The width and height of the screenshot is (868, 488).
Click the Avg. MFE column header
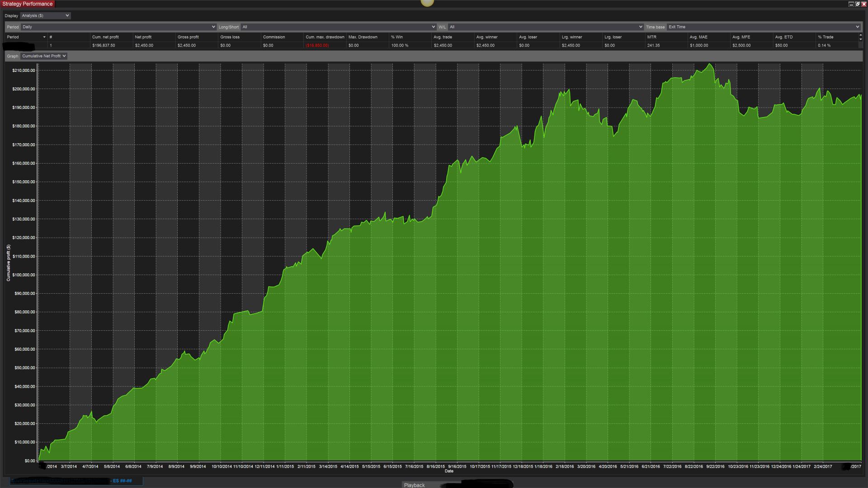point(741,37)
